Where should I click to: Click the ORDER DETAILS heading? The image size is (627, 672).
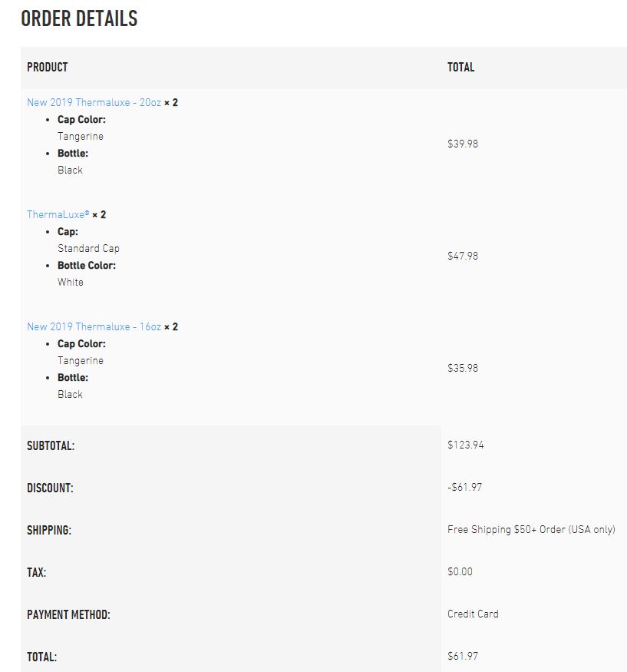tap(79, 18)
